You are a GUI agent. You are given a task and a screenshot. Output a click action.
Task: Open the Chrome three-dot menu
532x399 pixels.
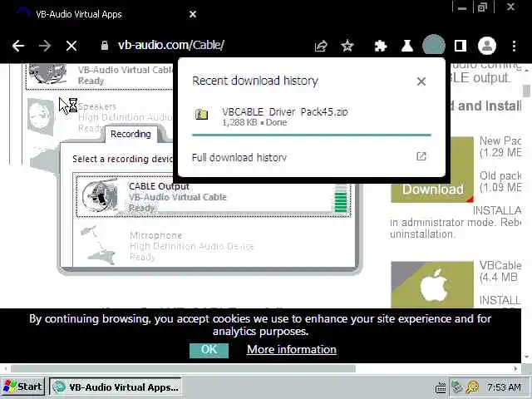coord(514,46)
